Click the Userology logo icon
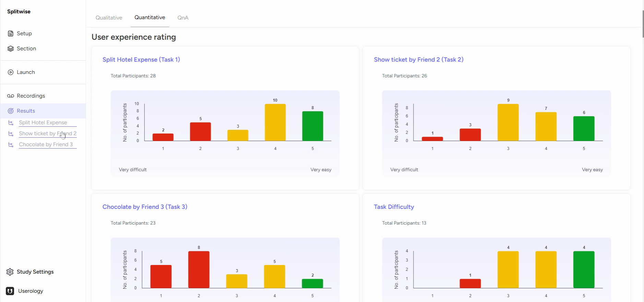644x302 pixels. tap(10, 291)
